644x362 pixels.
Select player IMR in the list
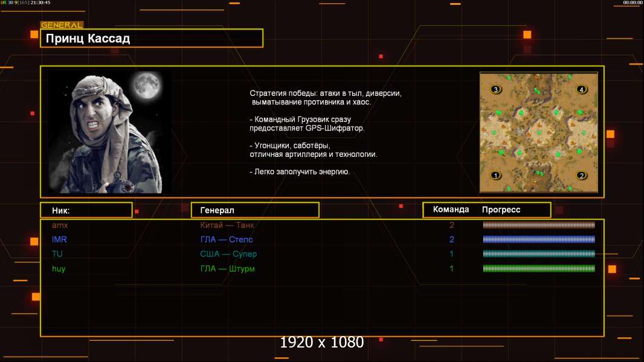click(x=59, y=240)
